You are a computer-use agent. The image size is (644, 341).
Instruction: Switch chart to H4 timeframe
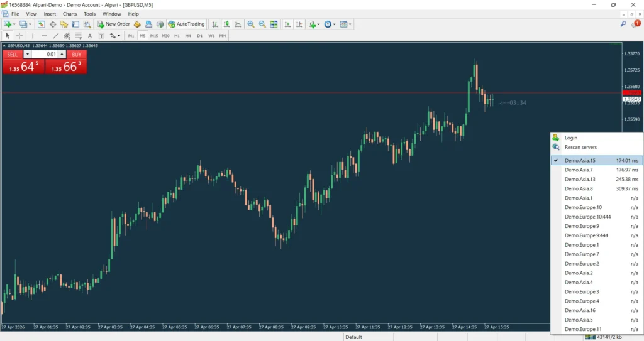click(x=188, y=36)
